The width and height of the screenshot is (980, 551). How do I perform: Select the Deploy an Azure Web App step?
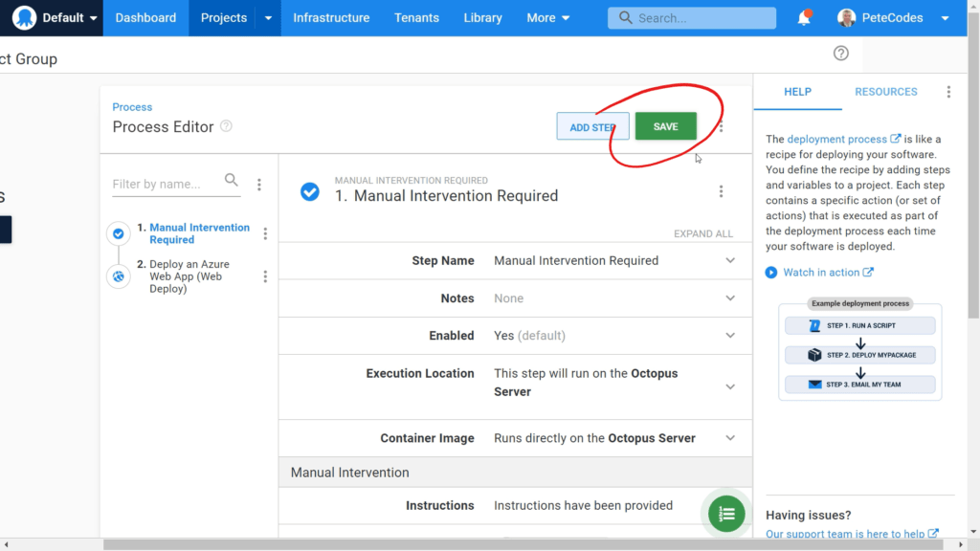(189, 276)
